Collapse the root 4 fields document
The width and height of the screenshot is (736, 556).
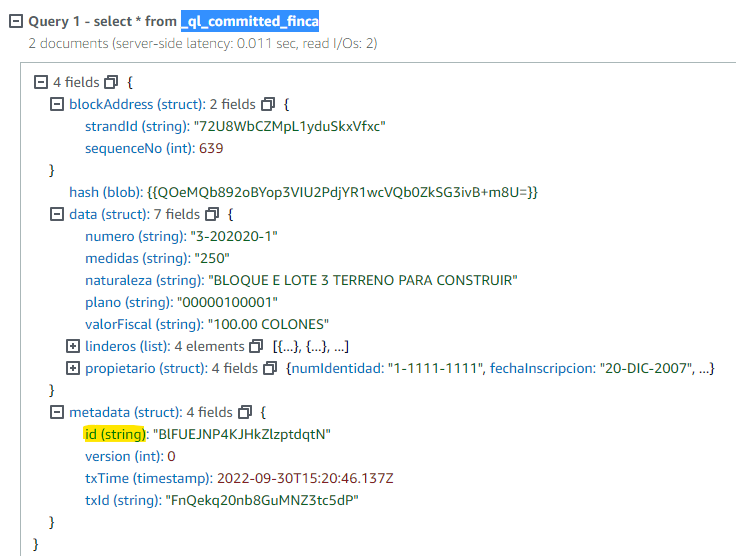click(x=41, y=82)
